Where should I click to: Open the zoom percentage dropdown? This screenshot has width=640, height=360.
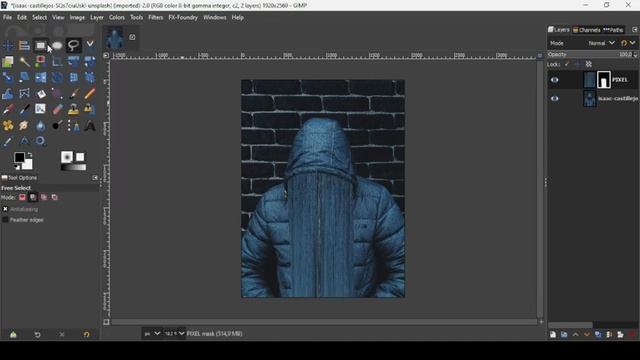coord(174,334)
